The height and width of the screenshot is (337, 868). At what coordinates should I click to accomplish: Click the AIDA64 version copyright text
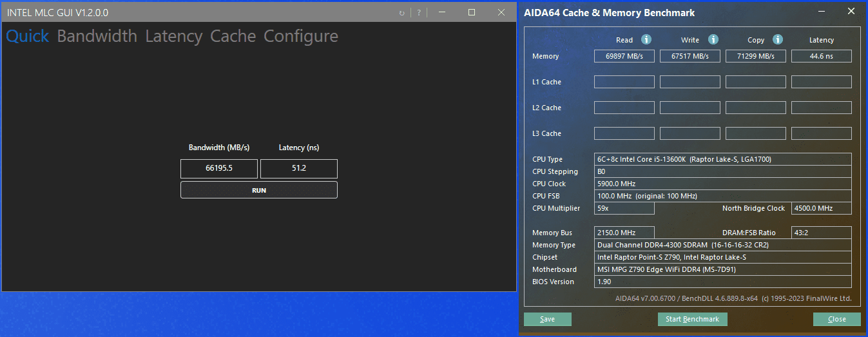tap(733, 298)
